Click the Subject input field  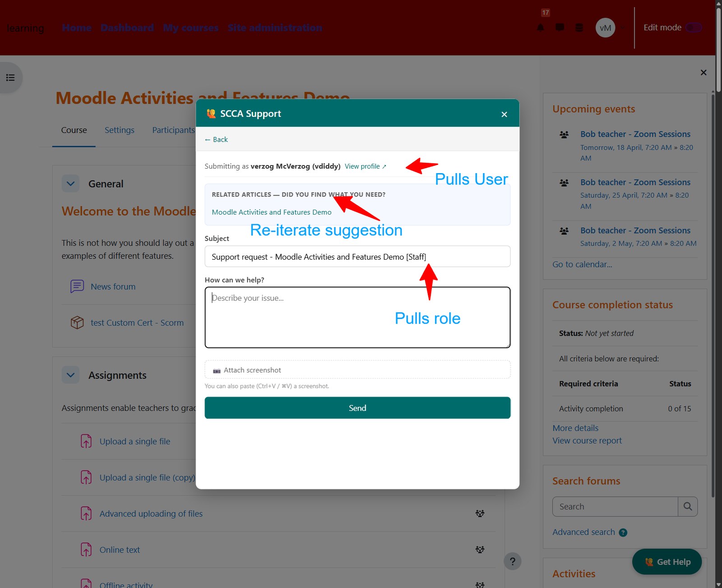[x=357, y=257]
